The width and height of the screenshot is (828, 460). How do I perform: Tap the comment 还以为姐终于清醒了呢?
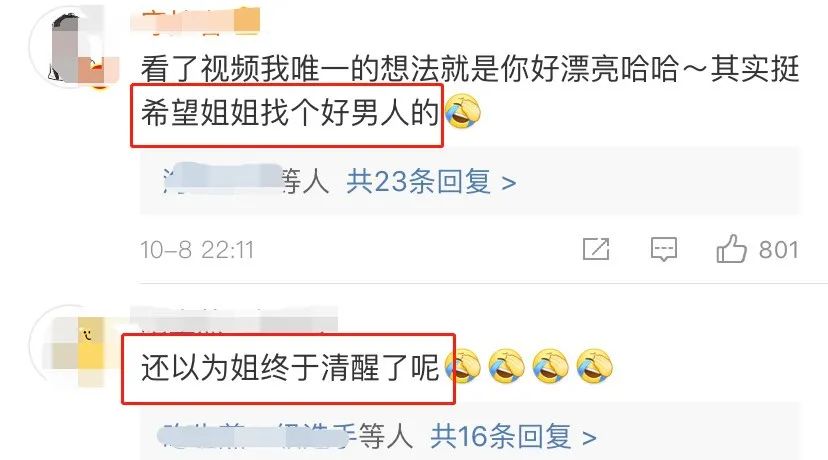coord(290,367)
